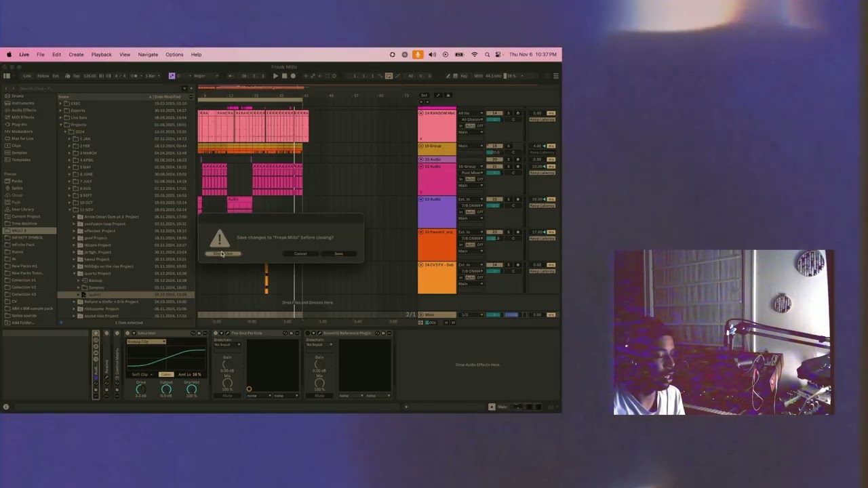The image size is (868, 488).
Task: Open Spotlight search icon
Action: pyautogui.click(x=486, y=54)
